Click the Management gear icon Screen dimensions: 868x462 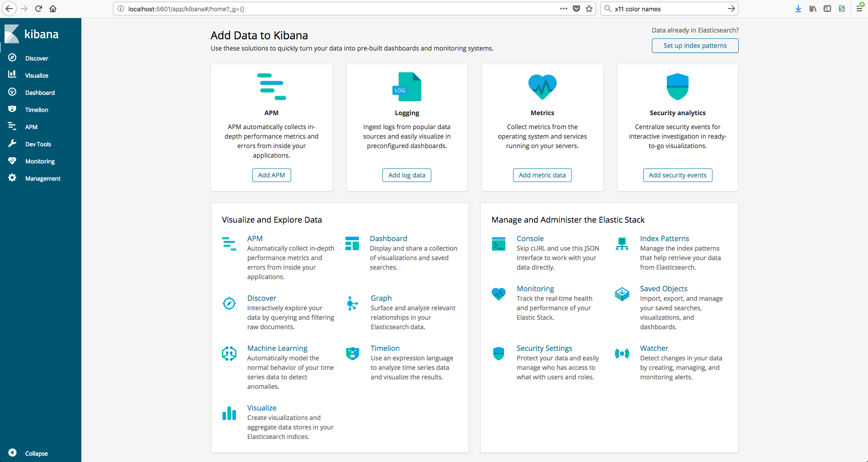12,177
